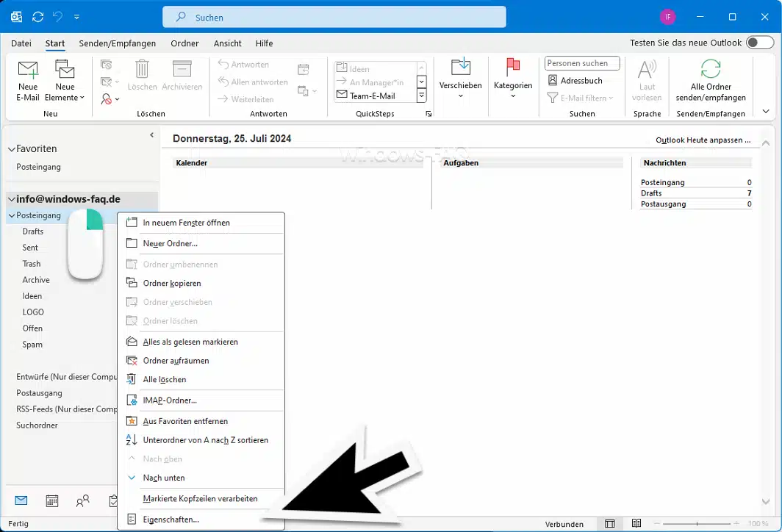782x532 pixels.
Task: Collapse the folder pane
Action: click(151, 135)
